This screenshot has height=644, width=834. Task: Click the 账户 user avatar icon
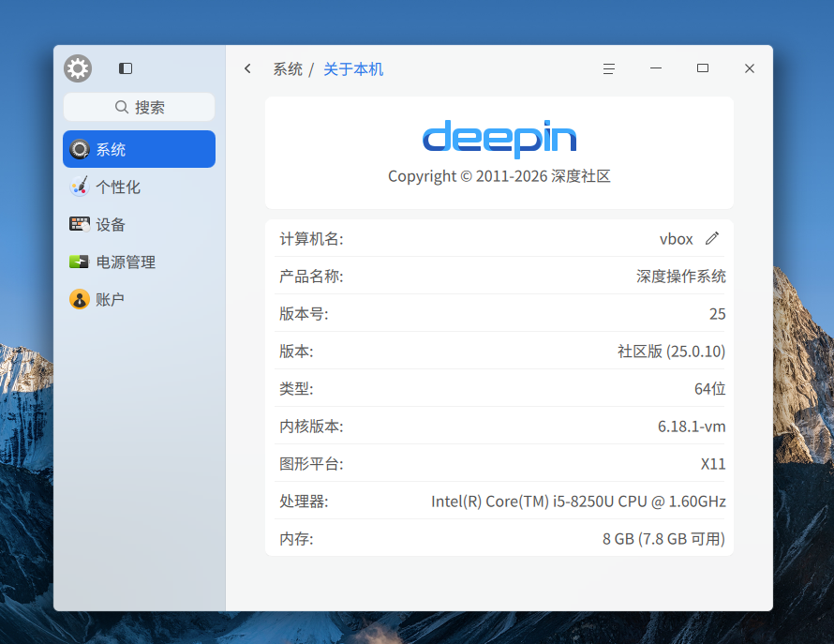(80, 299)
